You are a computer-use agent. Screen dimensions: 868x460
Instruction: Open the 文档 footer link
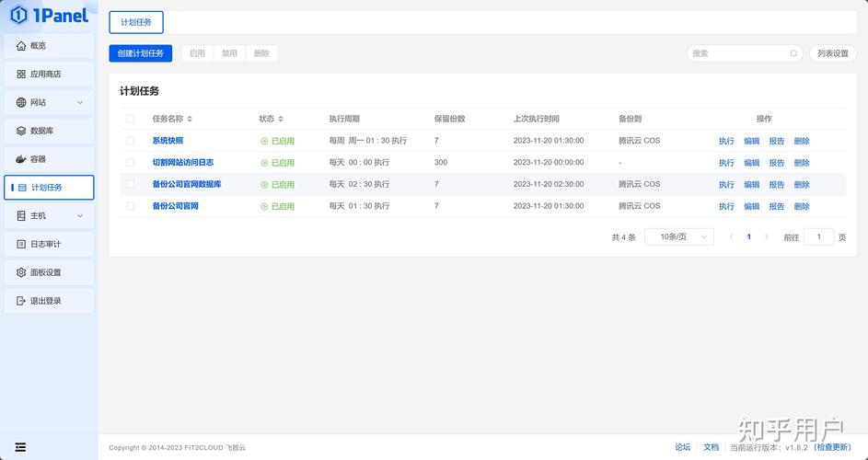[711, 447]
